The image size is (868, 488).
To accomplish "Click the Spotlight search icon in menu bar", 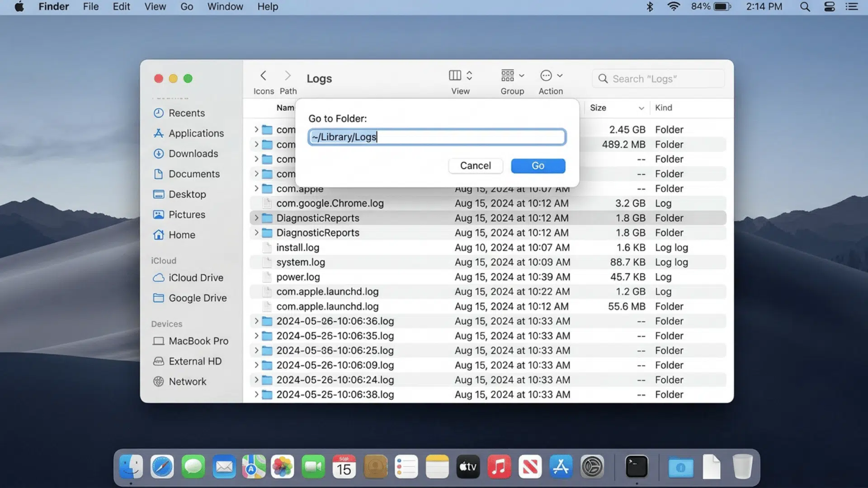I will (805, 7).
